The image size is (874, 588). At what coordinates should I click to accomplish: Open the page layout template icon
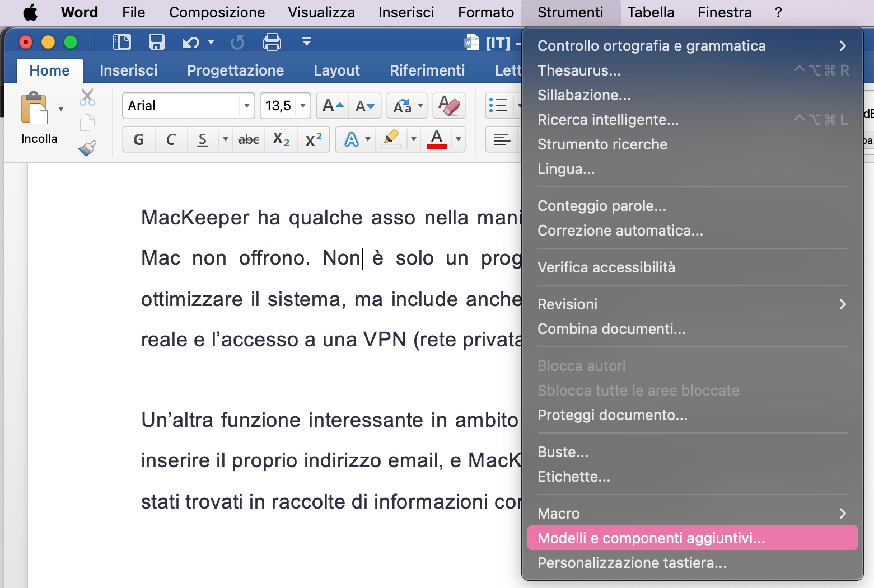point(121,42)
